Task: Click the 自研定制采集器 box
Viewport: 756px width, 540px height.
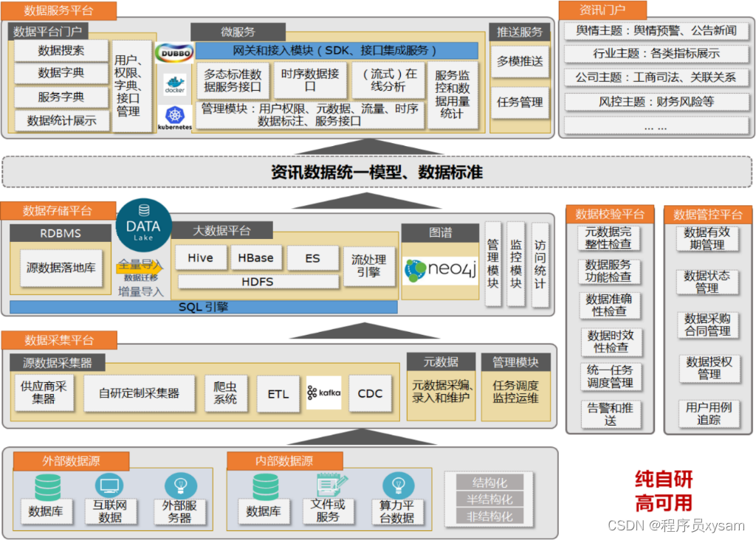Action: (x=140, y=393)
